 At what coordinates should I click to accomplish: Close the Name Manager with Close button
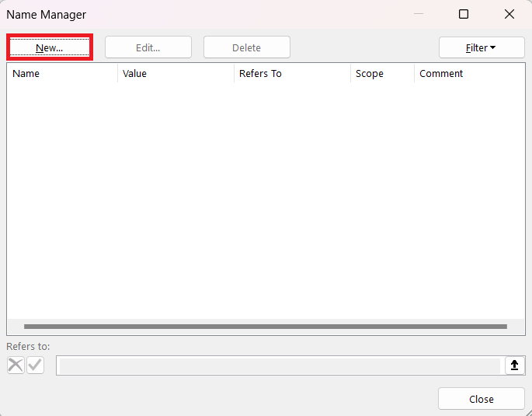481,399
